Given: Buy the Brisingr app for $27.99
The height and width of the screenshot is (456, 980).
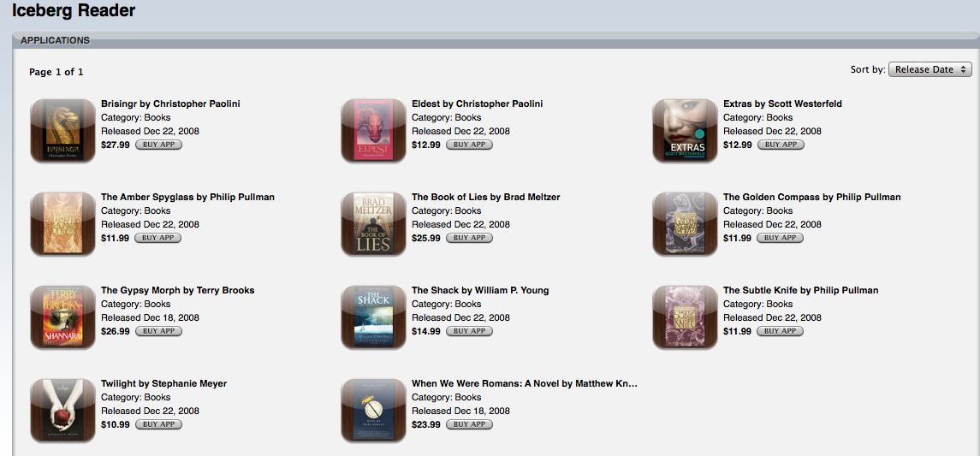Looking at the screenshot, I should coord(158,145).
